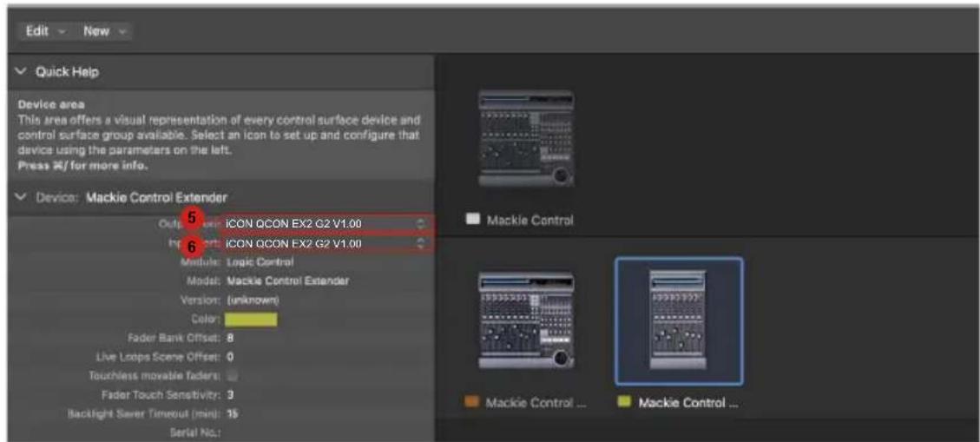Select the highlighted Mackie Control Extender icon
980x442 pixels.
(678, 321)
